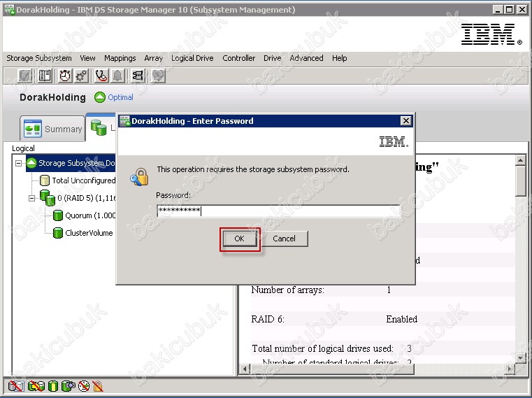Click the Storage Manager title bar app icon
532x398 pixels.
(10, 10)
